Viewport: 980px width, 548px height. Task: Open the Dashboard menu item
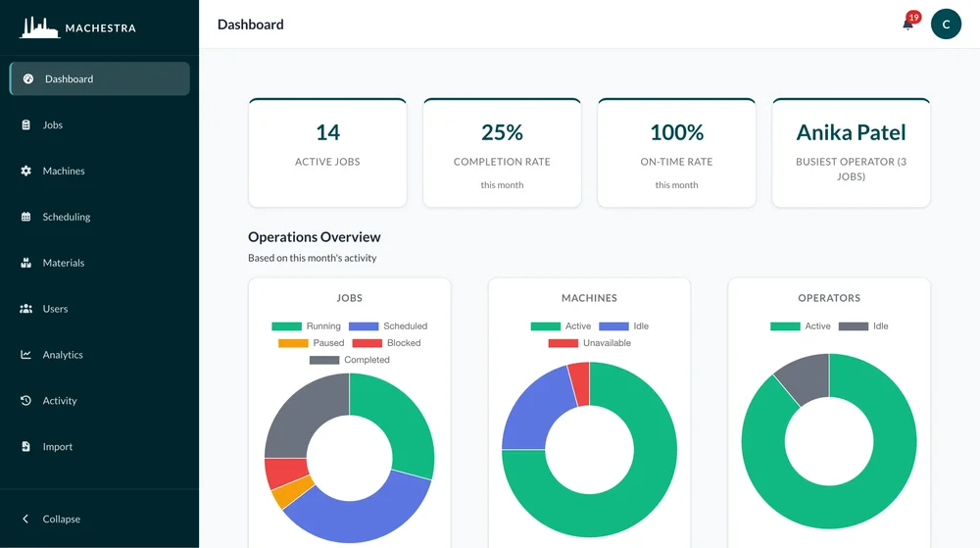[99, 78]
